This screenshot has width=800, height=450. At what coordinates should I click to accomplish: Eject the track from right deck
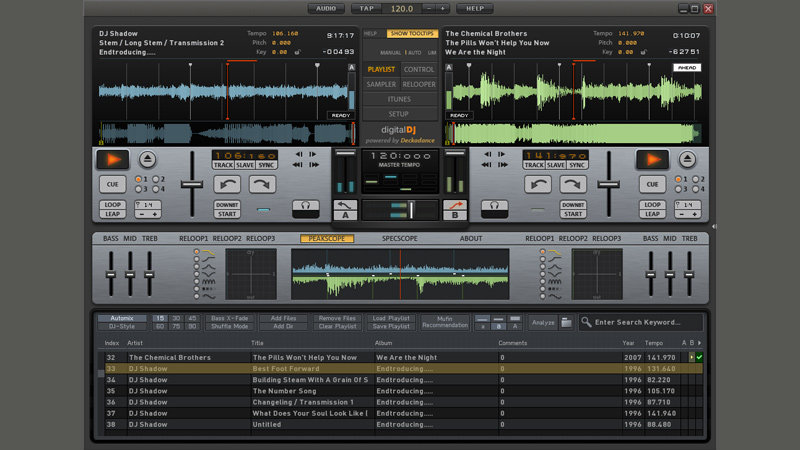pyautogui.click(x=687, y=160)
